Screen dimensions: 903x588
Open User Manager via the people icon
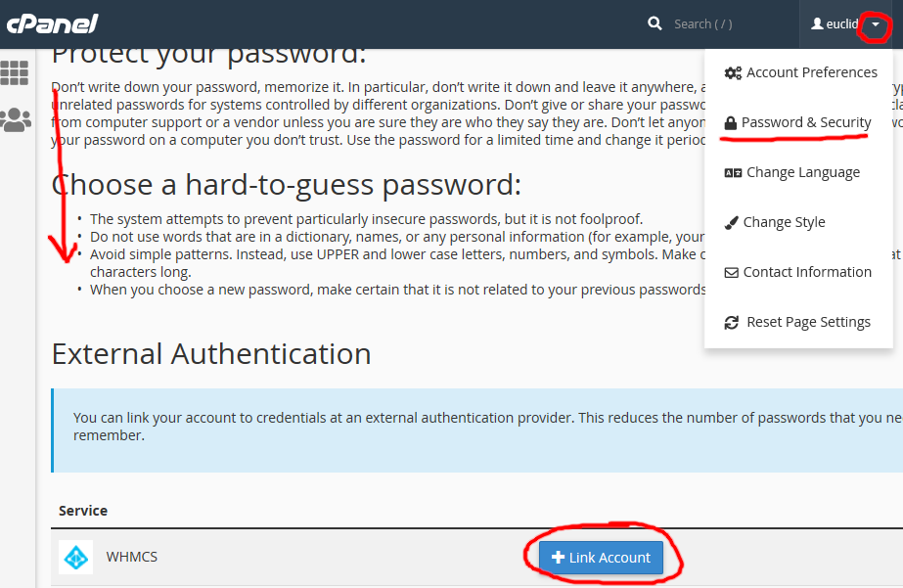click(x=14, y=119)
